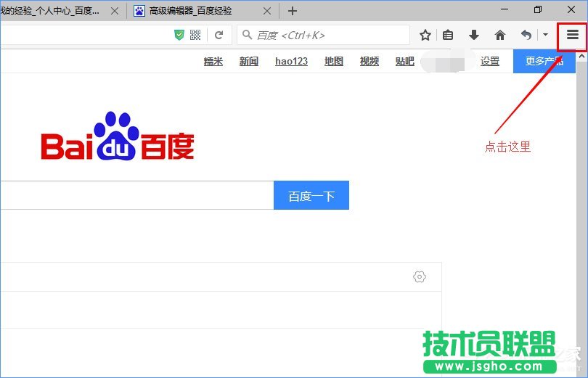Open the Firefox hamburger menu
This screenshot has height=378, width=588.
(572, 36)
